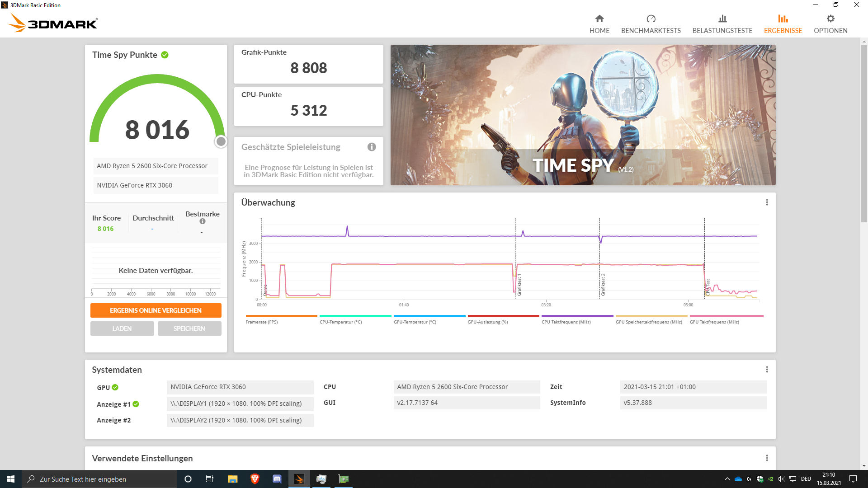Click the Speichern button
The width and height of the screenshot is (868, 488).
point(189,328)
